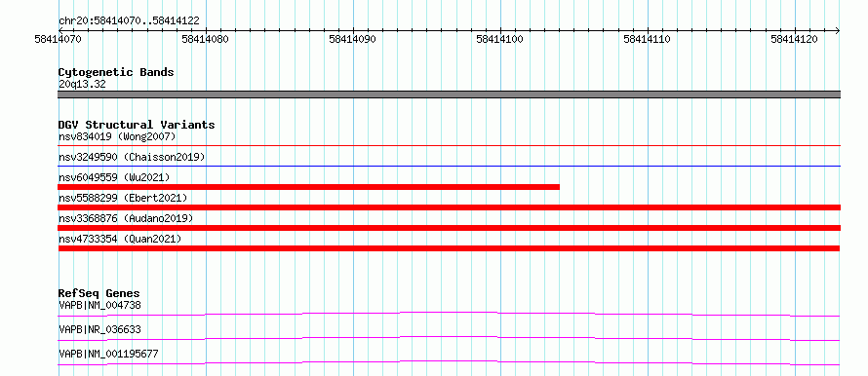Click the chr20:58414070..58414122 region label

pos(129,21)
